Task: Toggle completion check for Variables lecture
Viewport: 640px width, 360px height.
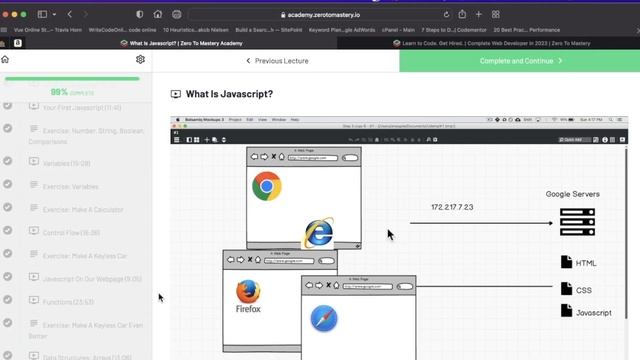Action: pos(7,161)
